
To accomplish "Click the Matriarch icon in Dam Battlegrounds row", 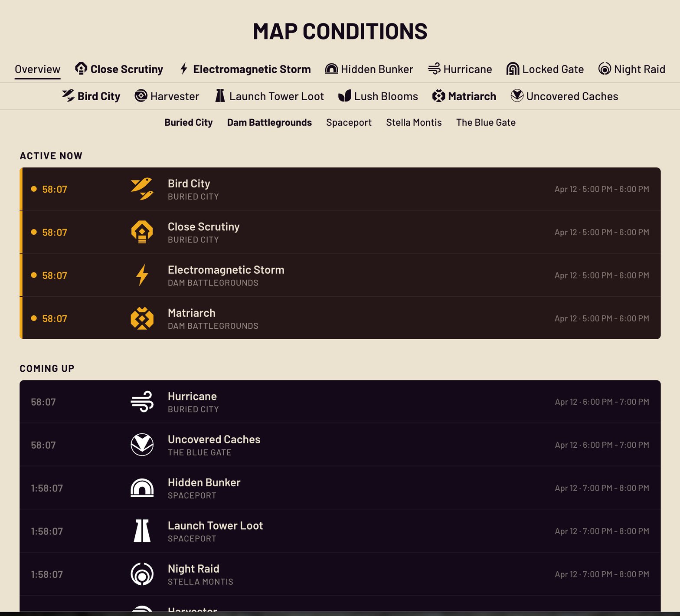I will click(x=142, y=318).
